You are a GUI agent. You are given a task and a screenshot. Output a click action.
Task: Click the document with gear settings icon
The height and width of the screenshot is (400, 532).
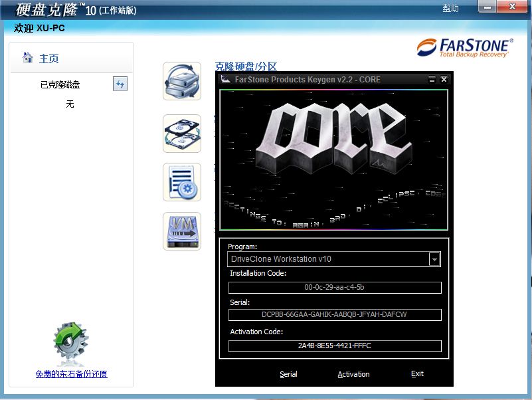(x=182, y=182)
